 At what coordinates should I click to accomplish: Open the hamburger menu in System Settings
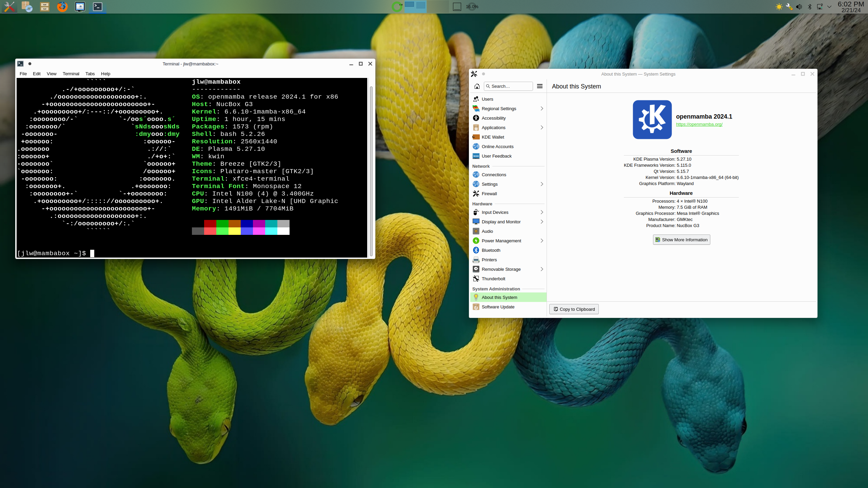coord(540,86)
